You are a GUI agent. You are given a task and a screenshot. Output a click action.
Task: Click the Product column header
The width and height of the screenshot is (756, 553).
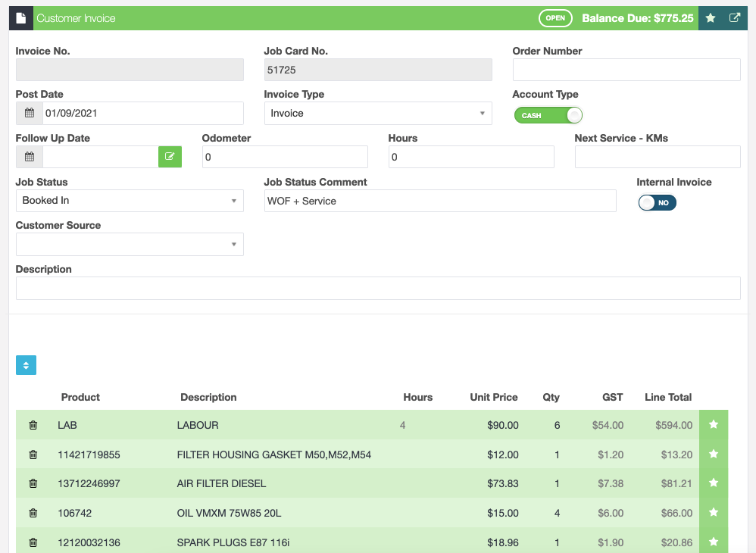(x=80, y=397)
